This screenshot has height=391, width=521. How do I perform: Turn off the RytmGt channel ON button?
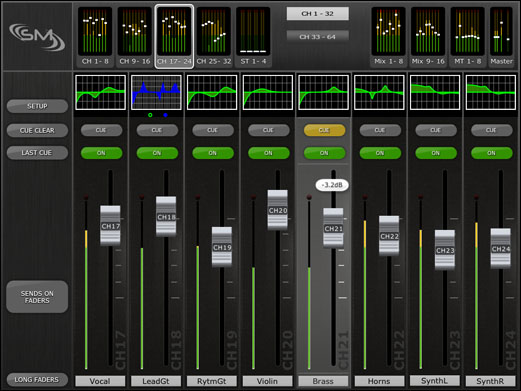click(x=213, y=153)
